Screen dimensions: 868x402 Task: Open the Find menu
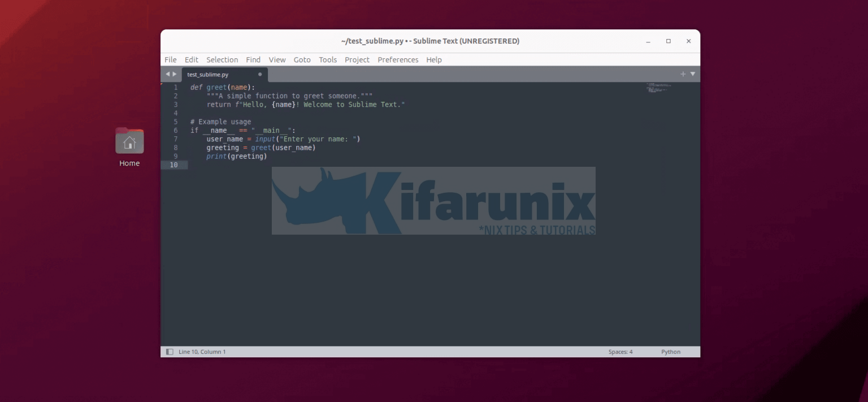click(x=253, y=59)
